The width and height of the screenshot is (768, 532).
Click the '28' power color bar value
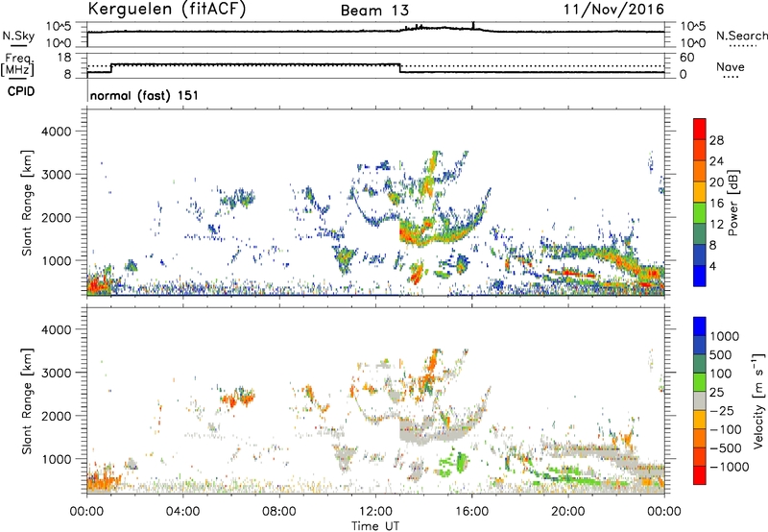pyautogui.click(x=716, y=140)
